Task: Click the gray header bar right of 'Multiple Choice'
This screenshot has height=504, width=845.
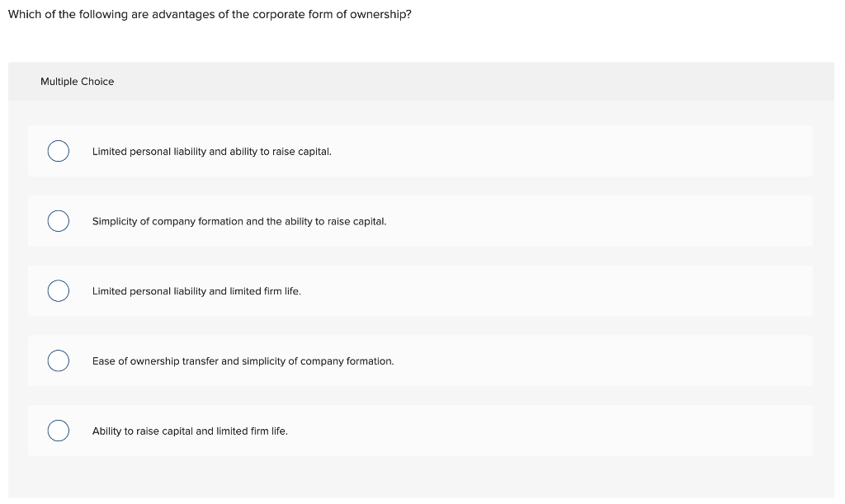Action: coord(474,82)
